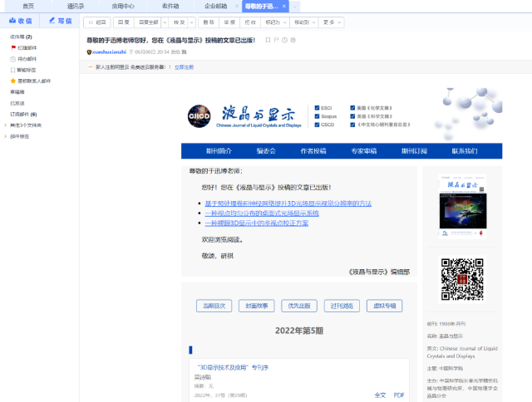Toggle the ESCI checkbox
The image size is (532, 402).
pos(316,107)
